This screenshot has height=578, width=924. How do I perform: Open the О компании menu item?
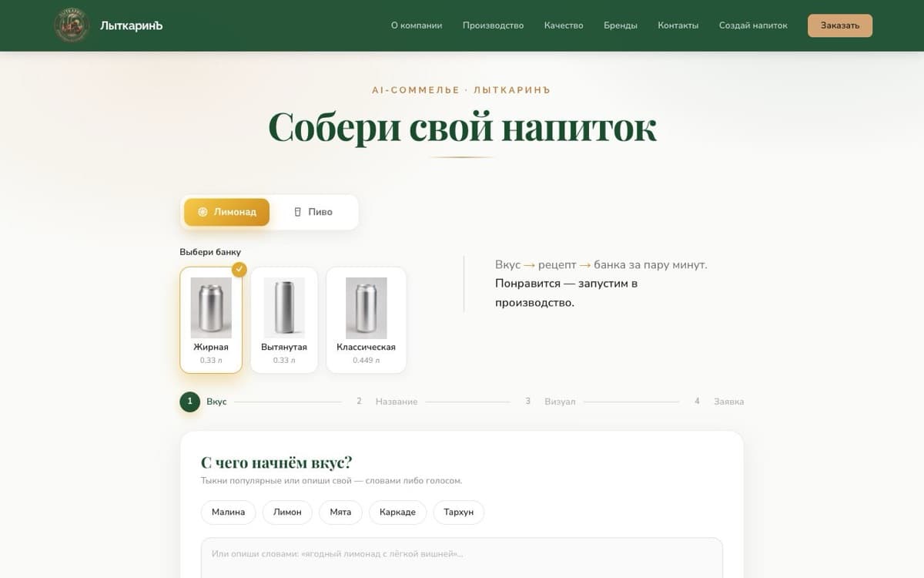click(x=417, y=25)
